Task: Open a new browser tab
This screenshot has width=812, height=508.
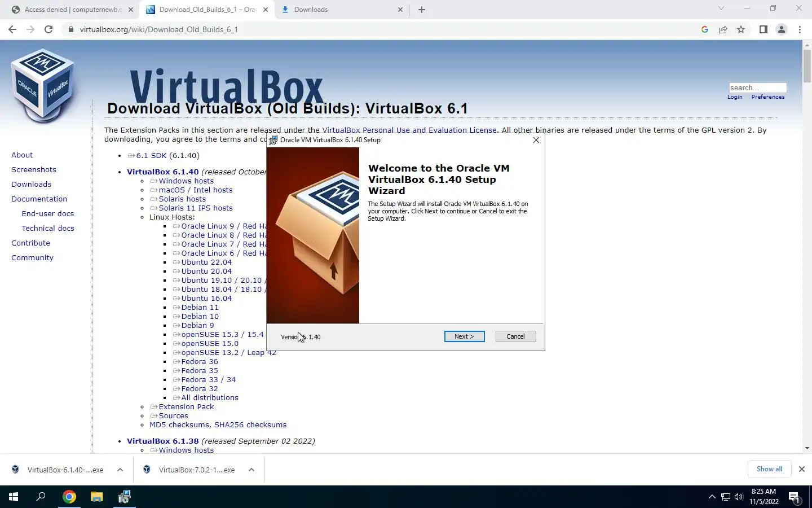Action: (422, 10)
